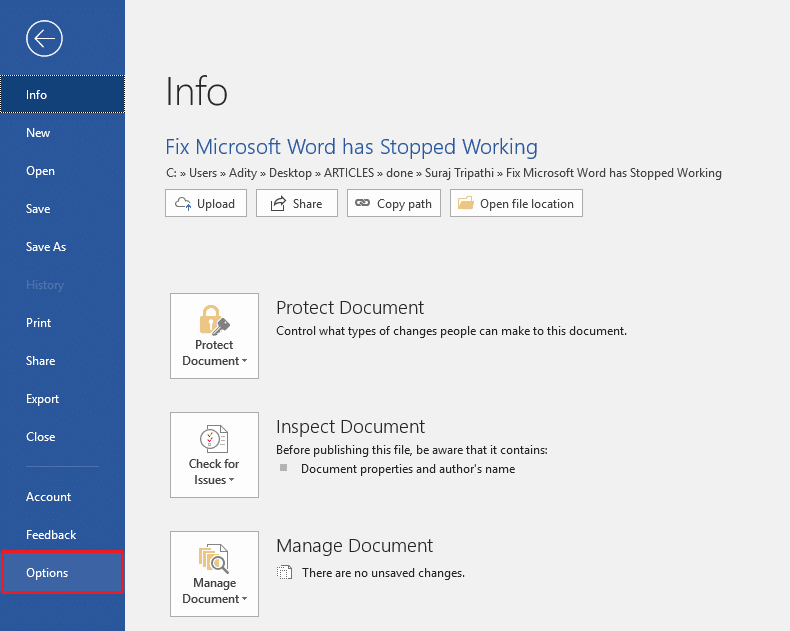Select New in the left menu
Image resolution: width=790 pixels, height=631 pixels.
tap(38, 133)
